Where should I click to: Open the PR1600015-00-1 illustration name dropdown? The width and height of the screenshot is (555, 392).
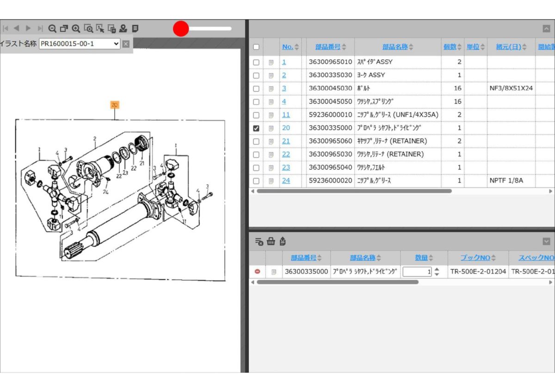[80, 44]
